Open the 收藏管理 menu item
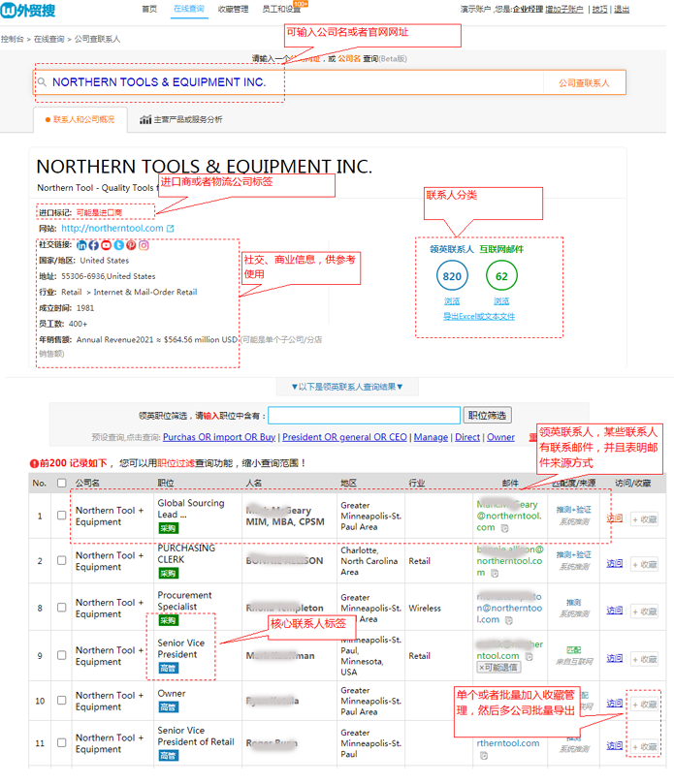The width and height of the screenshot is (674, 784). [x=233, y=9]
